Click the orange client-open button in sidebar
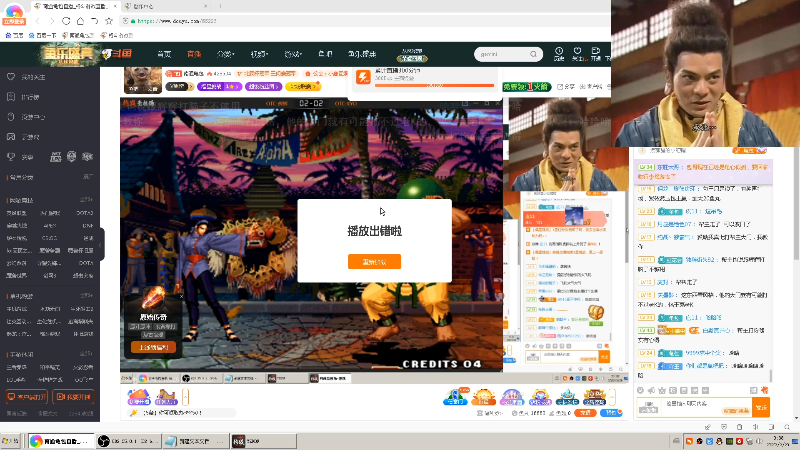The image size is (800, 450). 27,396
